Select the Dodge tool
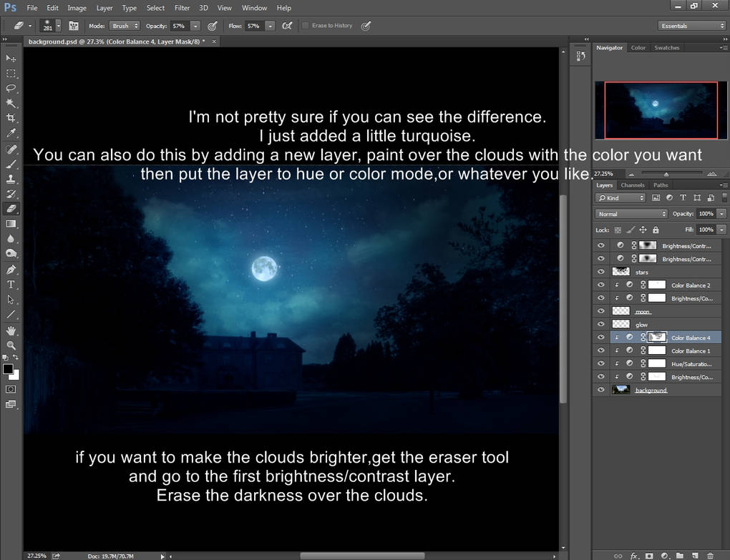The image size is (730, 560). pyautogui.click(x=11, y=253)
